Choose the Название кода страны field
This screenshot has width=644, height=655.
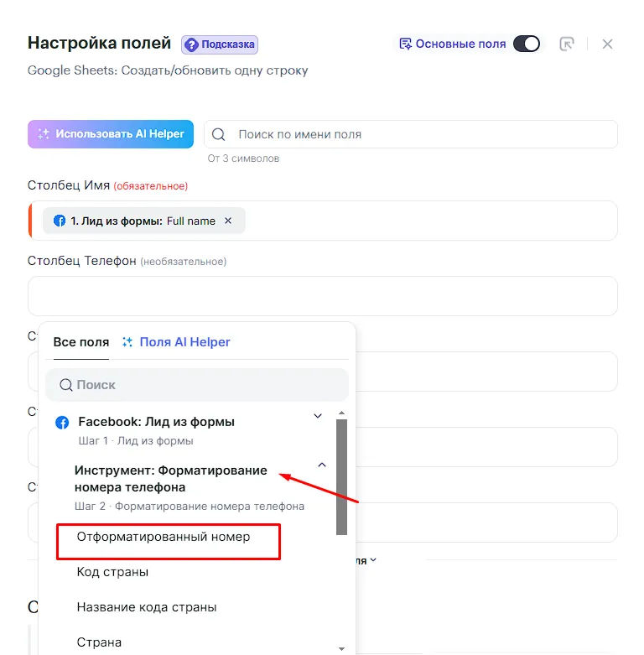[x=147, y=607]
